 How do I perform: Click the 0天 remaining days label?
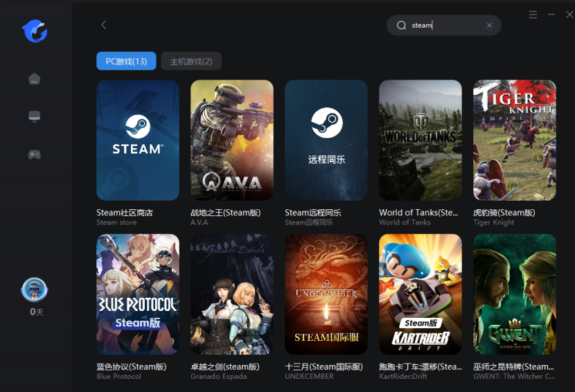[36, 312]
